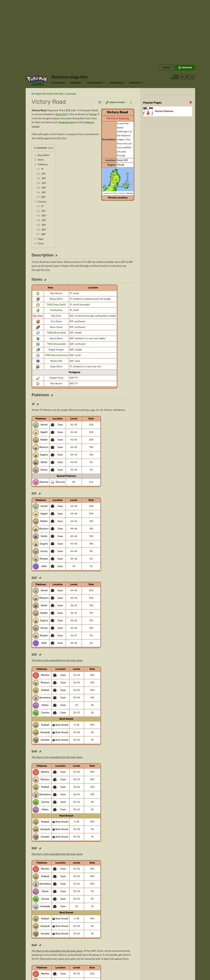210x980 pixels.
Task: Click the Dragon Fang item icon
Action: 38,378
